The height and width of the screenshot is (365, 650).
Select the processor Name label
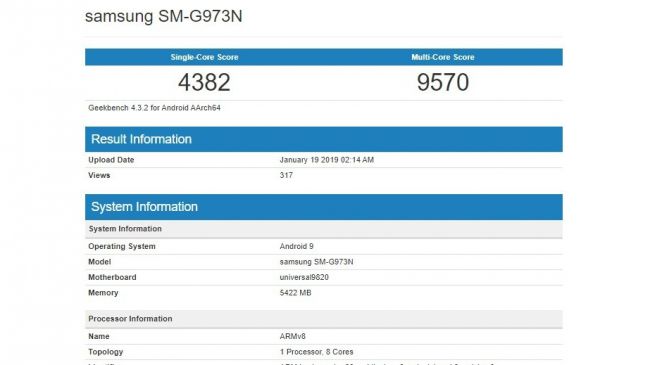99,336
